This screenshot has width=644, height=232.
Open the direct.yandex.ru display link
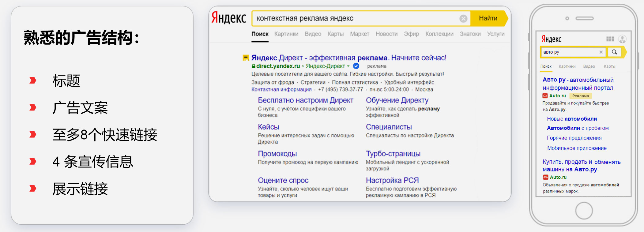tap(278, 66)
